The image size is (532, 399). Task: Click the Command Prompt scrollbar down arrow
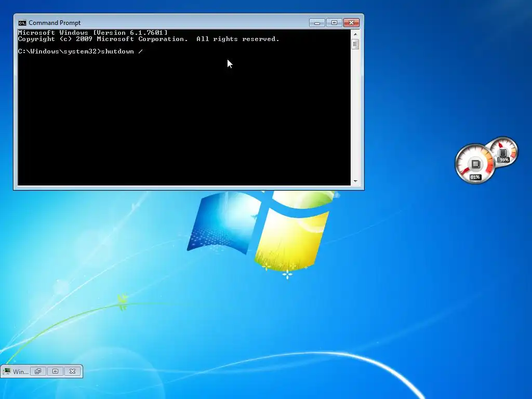(x=355, y=181)
